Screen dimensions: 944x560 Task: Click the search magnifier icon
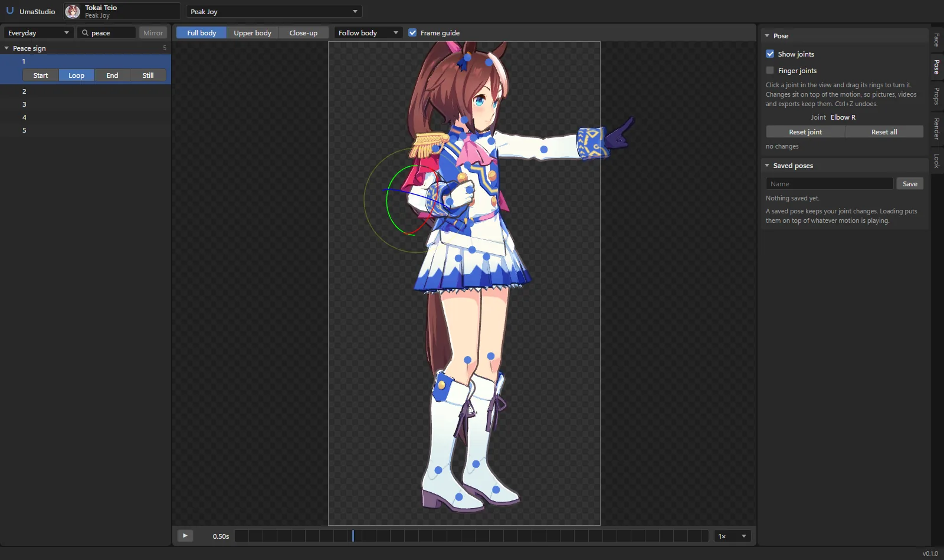tap(85, 33)
